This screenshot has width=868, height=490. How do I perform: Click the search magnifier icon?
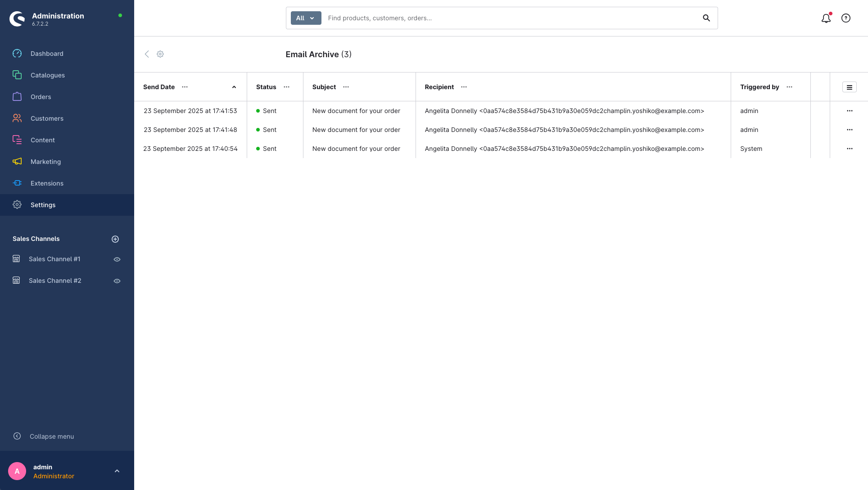[x=706, y=18]
